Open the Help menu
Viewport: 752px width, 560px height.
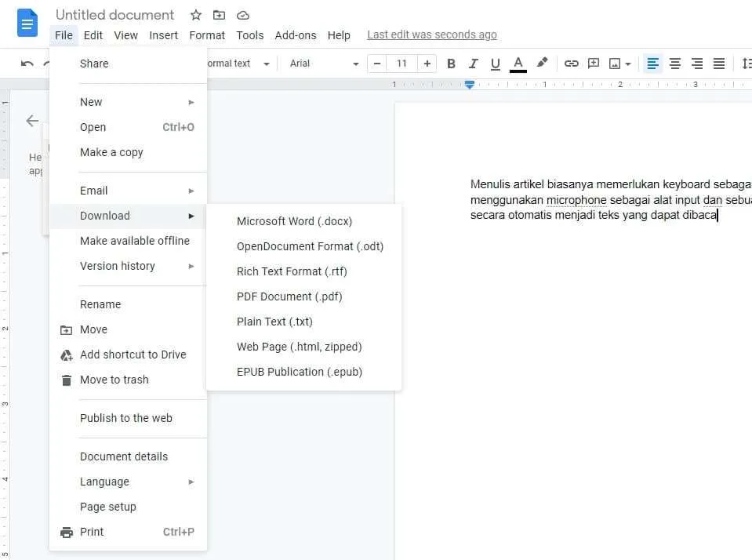(x=339, y=35)
